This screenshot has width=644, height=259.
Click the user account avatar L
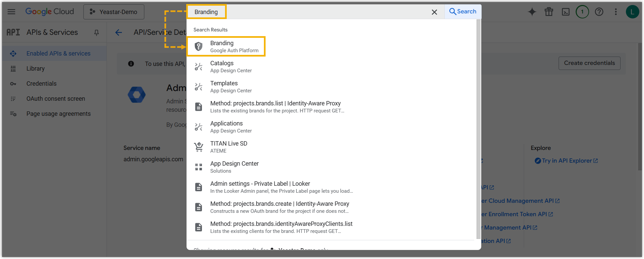coord(632,12)
